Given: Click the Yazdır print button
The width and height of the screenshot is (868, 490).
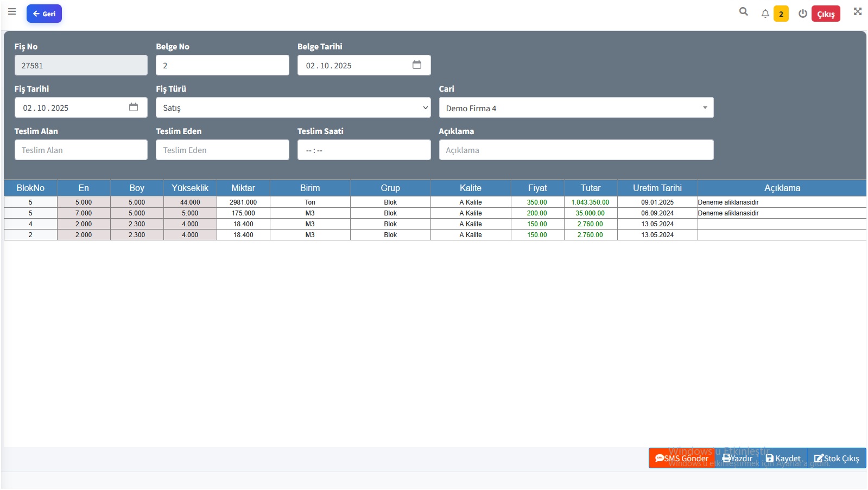Looking at the screenshot, I should click(737, 458).
